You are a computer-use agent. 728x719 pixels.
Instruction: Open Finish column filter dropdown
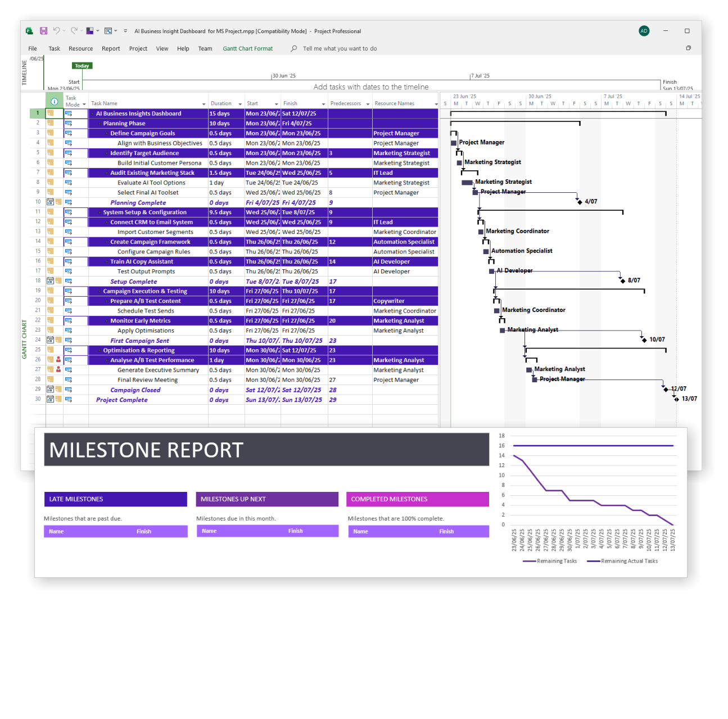[x=323, y=104]
